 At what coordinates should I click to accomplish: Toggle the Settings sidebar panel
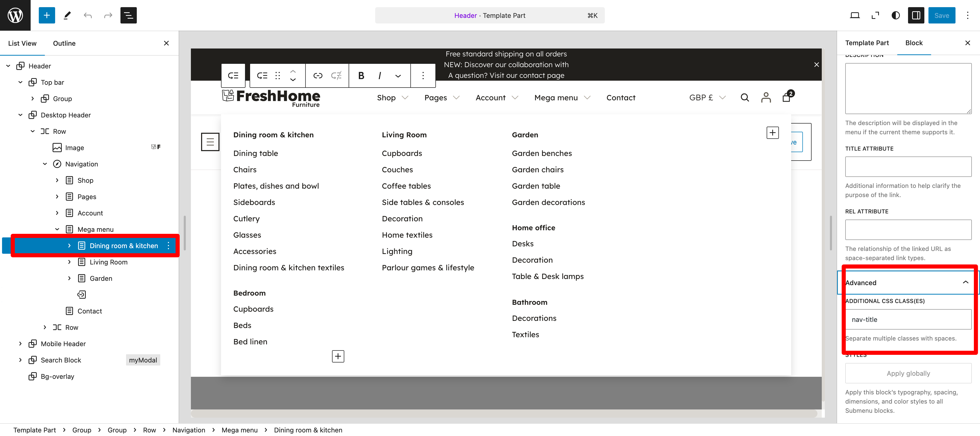click(916, 15)
